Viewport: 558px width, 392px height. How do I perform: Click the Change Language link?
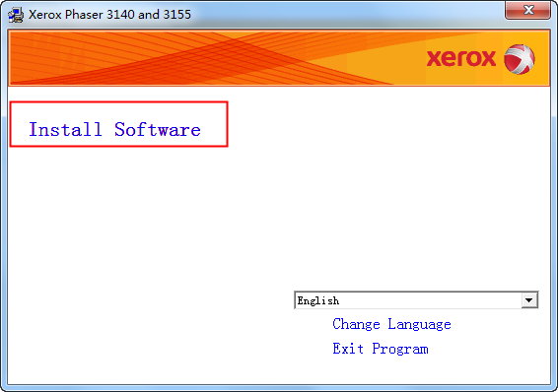pos(391,324)
